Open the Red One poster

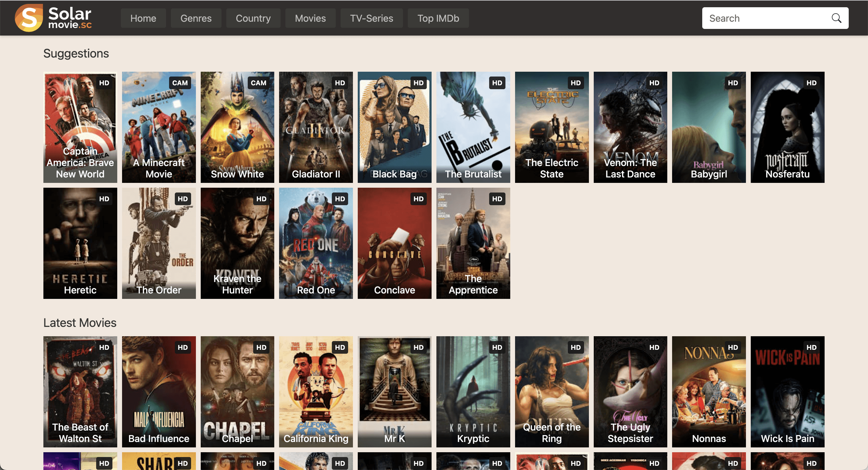[x=316, y=243]
